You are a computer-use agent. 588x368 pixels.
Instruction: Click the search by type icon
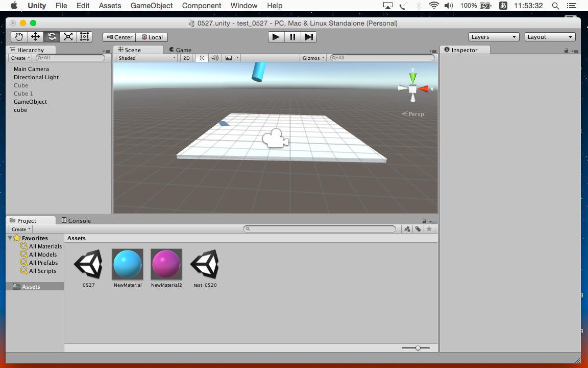click(x=407, y=228)
